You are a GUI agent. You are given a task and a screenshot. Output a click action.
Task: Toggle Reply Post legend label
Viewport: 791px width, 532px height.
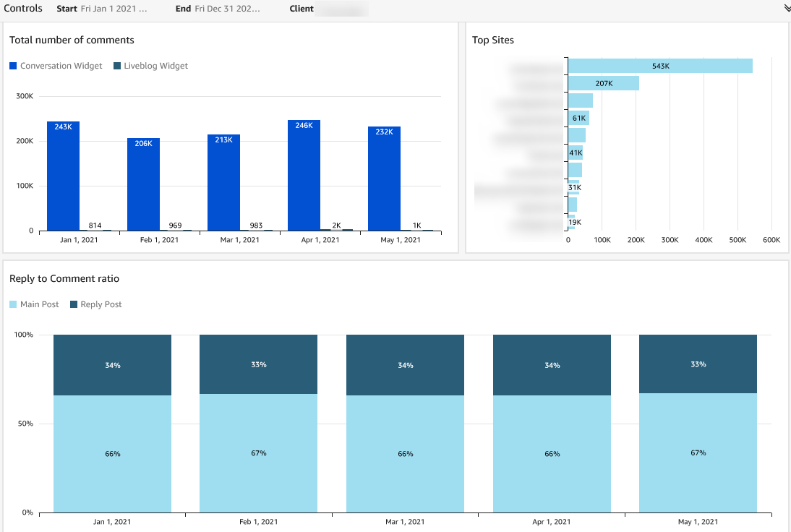(101, 304)
